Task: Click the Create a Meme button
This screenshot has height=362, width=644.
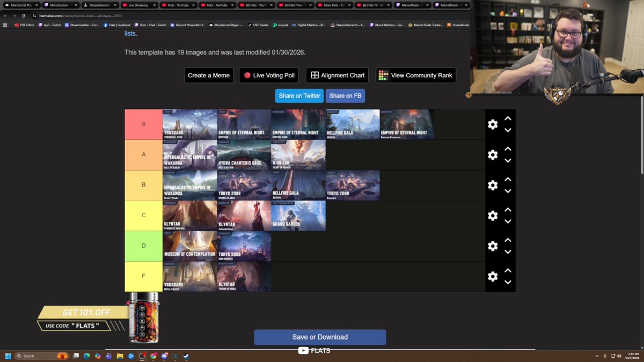Action: [209, 75]
